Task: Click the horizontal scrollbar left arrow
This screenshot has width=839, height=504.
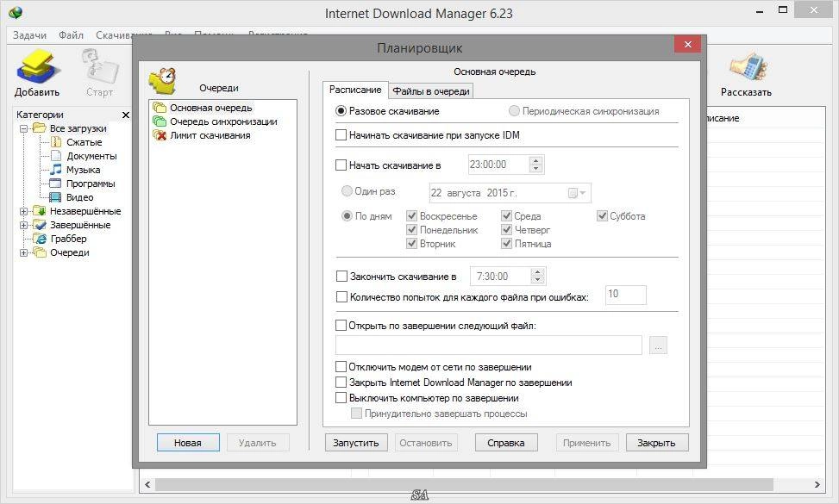Action: point(147,485)
